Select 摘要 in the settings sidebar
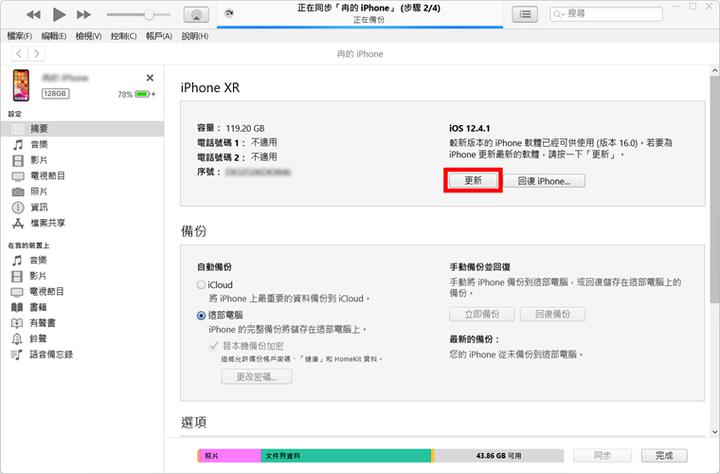The image size is (720, 474). (82, 129)
